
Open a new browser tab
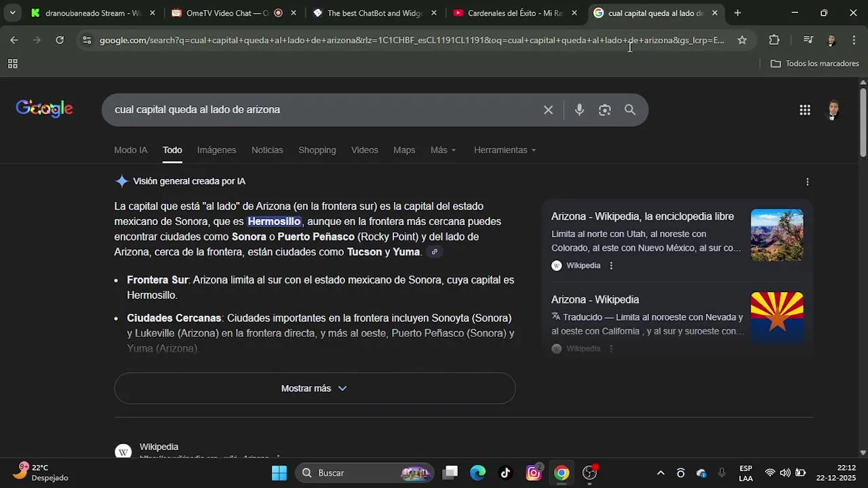pyautogui.click(x=737, y=13)
